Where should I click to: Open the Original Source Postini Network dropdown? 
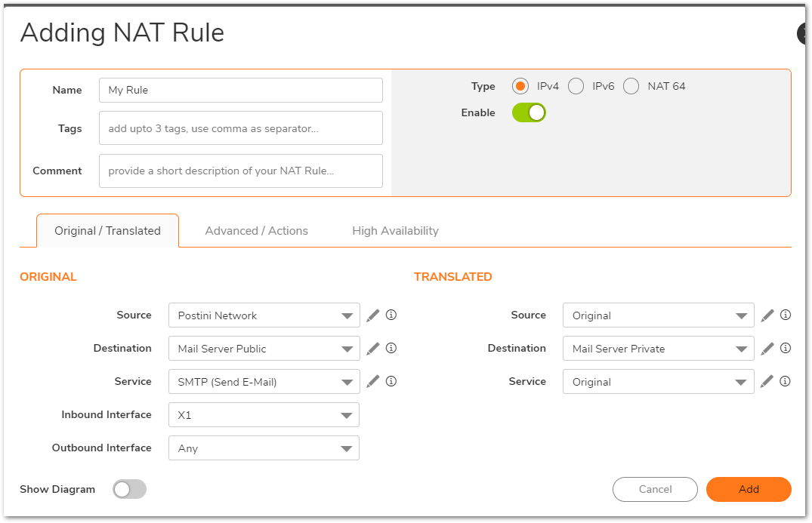tap(264, 315)
